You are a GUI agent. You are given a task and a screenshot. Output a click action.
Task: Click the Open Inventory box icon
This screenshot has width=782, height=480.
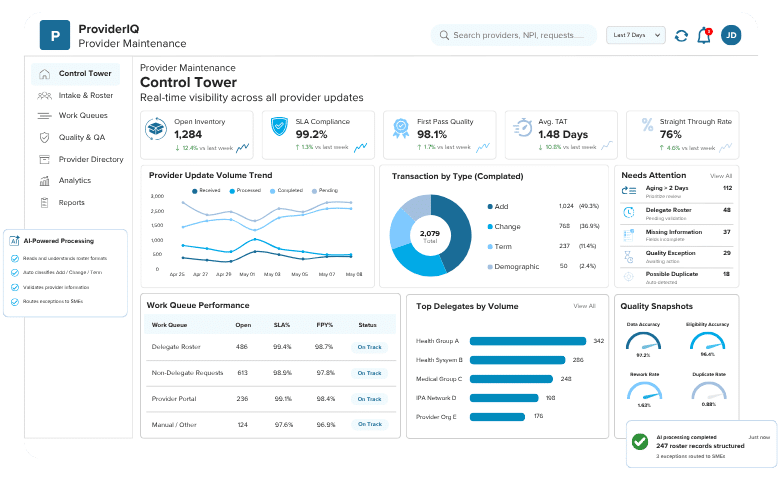tap(156, 129)
